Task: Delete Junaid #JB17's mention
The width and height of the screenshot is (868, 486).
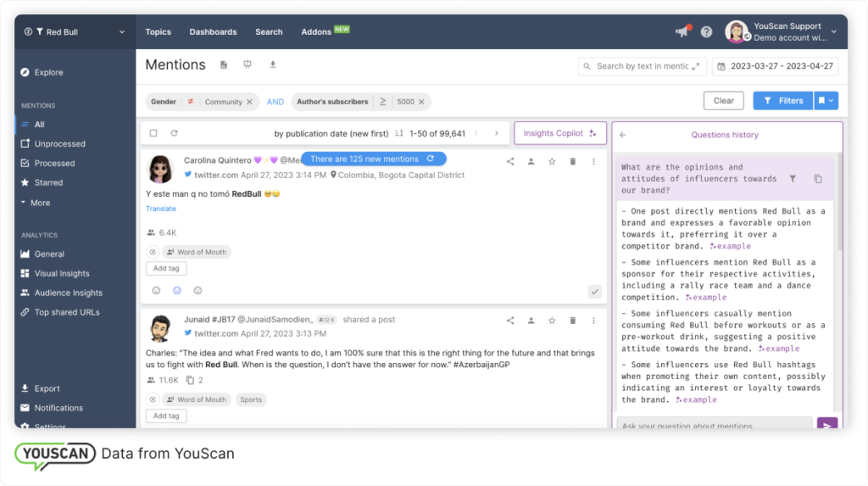Action: pyautogui.click(x=573, y=321)
